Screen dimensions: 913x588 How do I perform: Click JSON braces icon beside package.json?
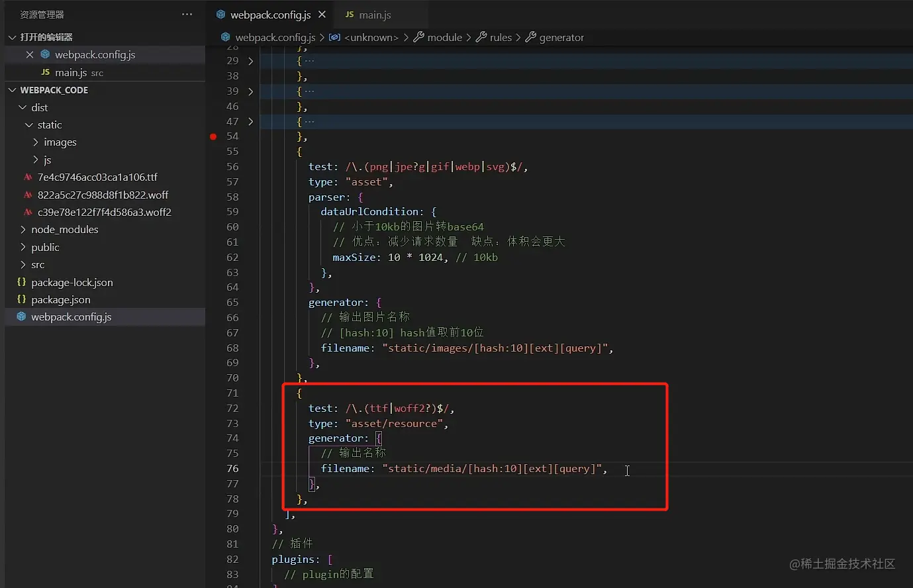pos(21,299)
